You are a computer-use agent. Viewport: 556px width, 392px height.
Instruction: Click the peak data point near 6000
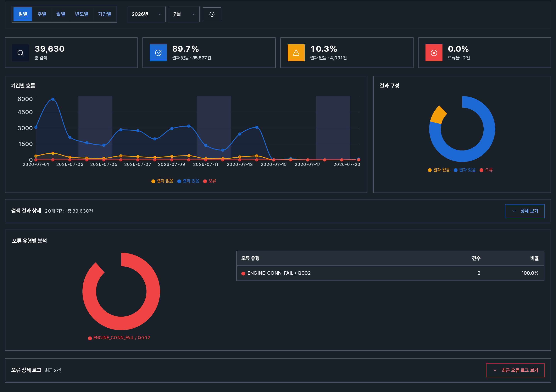click(x=53, y=99)
